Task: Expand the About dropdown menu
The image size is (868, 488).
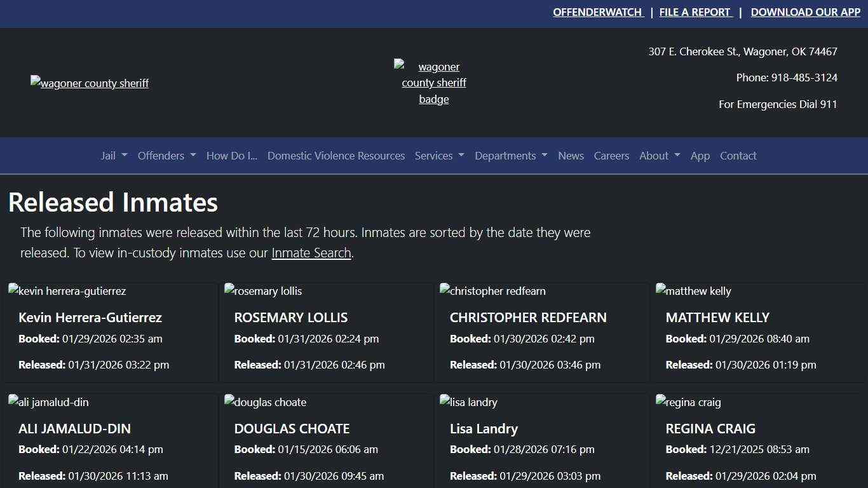Action: tap(660, 156)
